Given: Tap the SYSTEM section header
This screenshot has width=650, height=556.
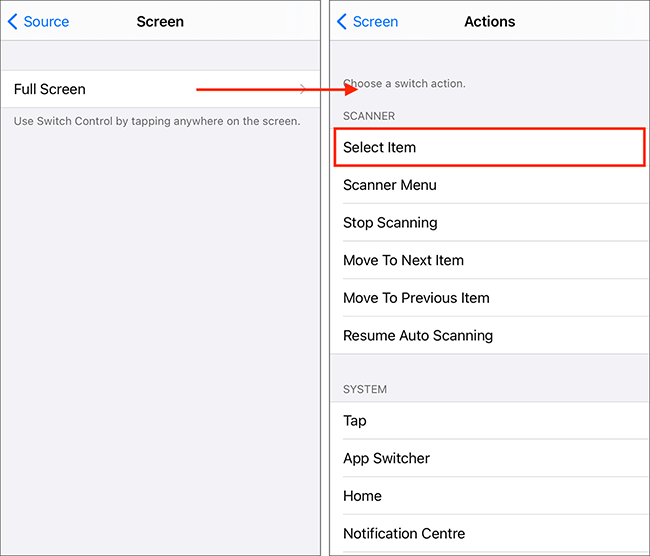Looking at the screenshot, I should pos(365,389).
